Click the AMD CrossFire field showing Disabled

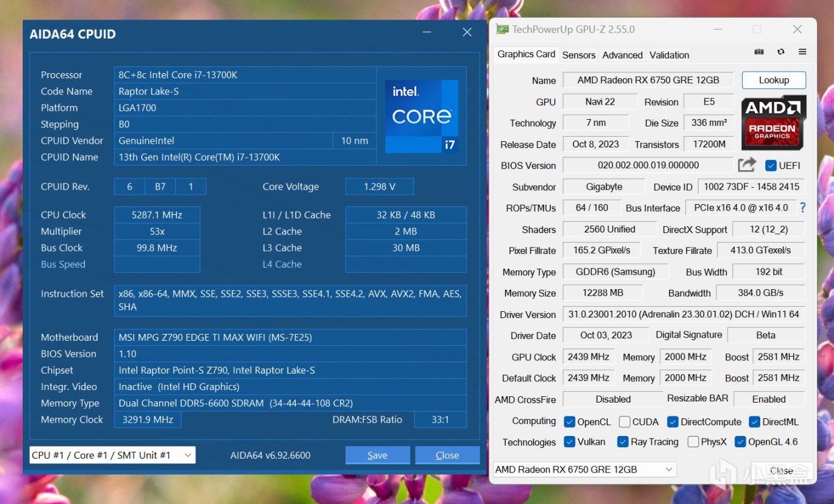tap(613, 399)
